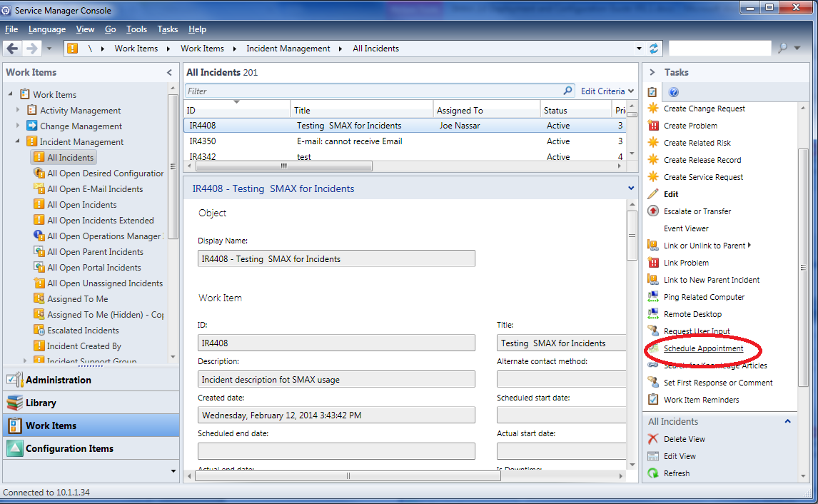Click the incident list horizontal scrollbar
818x504 pixels.
coord(284,166)
